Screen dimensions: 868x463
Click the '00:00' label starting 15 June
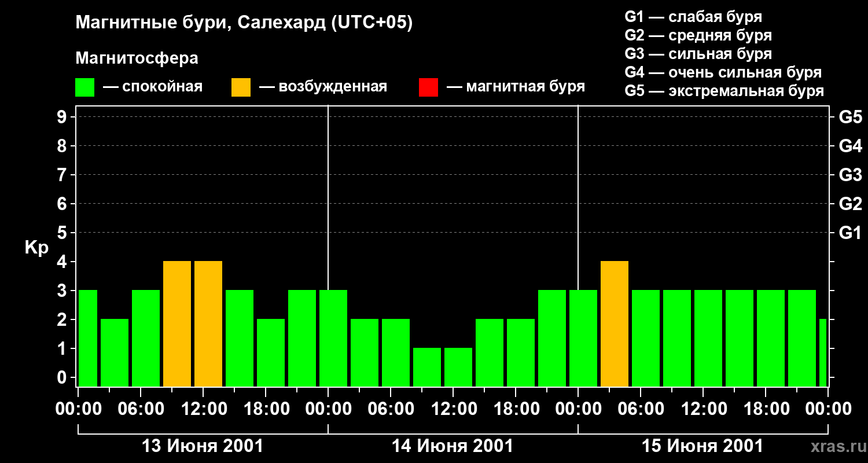[x=578, y=409]
